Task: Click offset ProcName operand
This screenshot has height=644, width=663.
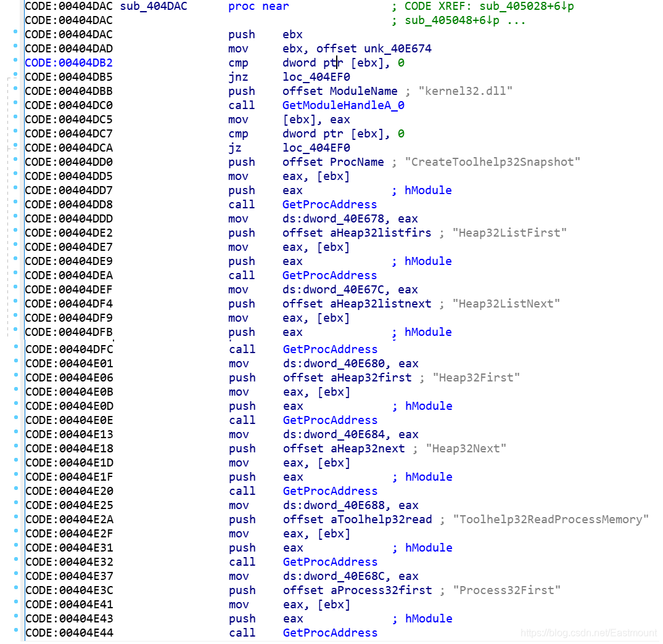Action: (333, 162)
